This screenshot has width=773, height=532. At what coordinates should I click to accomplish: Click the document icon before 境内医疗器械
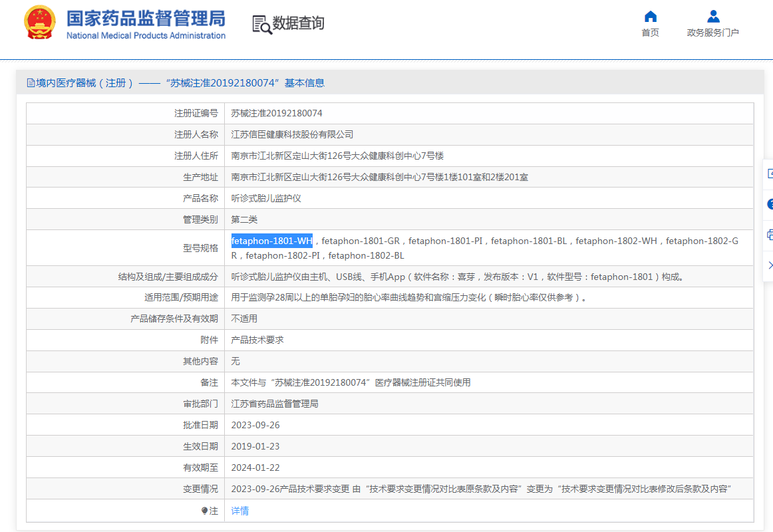click(31, 83)
